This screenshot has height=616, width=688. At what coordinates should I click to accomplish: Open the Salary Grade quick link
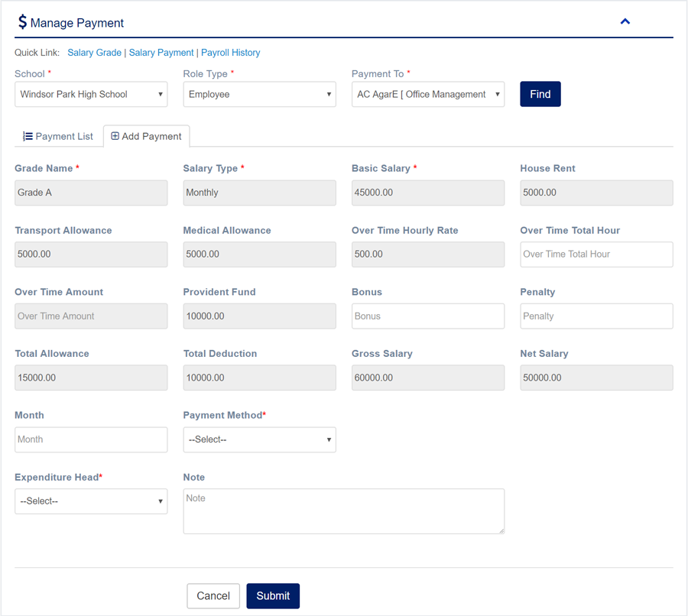(x=94, y=53)
